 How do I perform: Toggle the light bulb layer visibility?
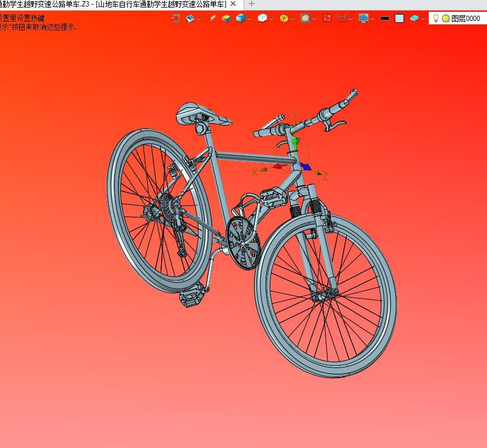point(436,18)
